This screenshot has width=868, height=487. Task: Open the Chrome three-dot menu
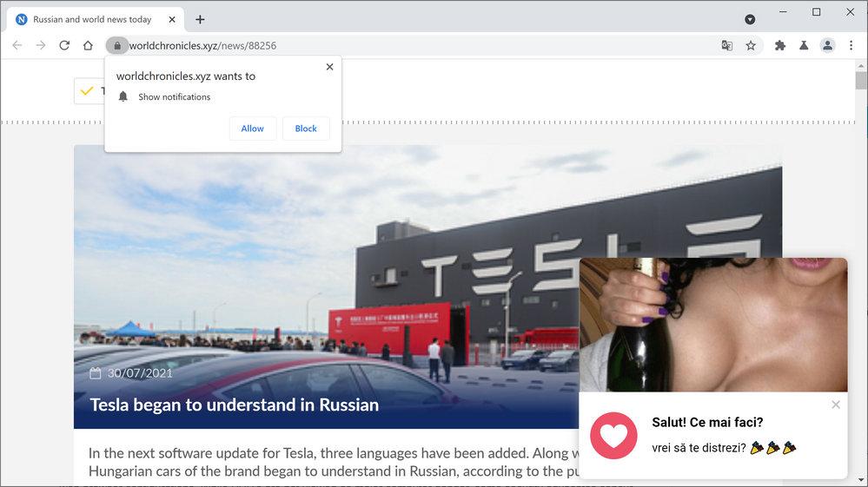[x=851, y=45]
